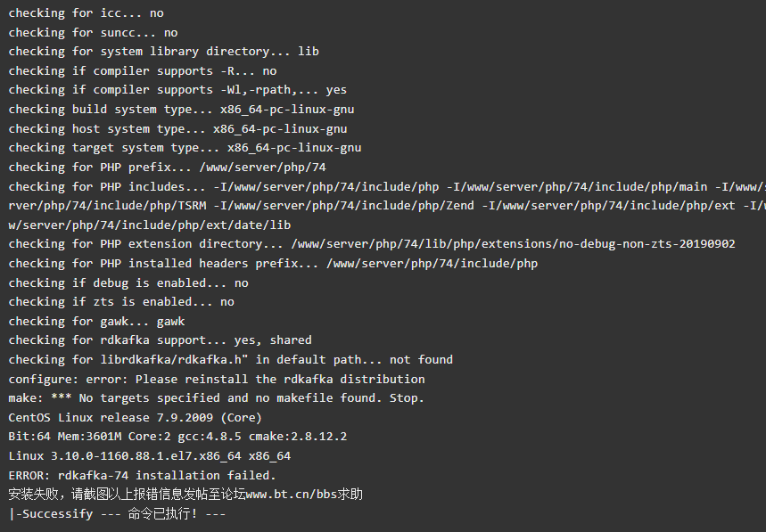The height and width of the screenshot is (532, 766).
Task: Click the checking build system type line
Action: tap(181, 110)
